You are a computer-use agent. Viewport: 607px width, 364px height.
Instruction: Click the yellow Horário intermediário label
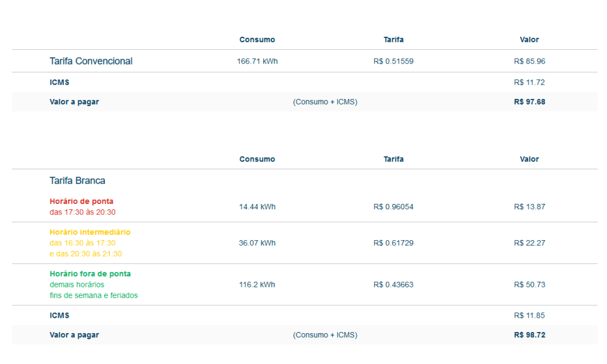(90, 232)
